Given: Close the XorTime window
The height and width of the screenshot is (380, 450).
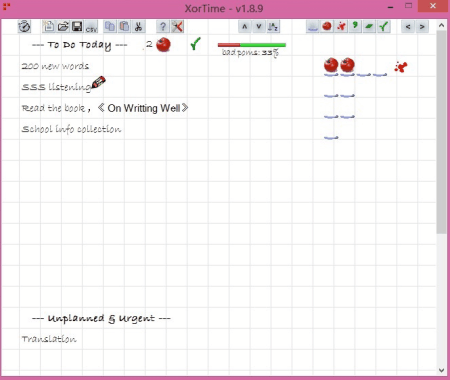Looking at the screenshot, I should [x=433, y=6].
